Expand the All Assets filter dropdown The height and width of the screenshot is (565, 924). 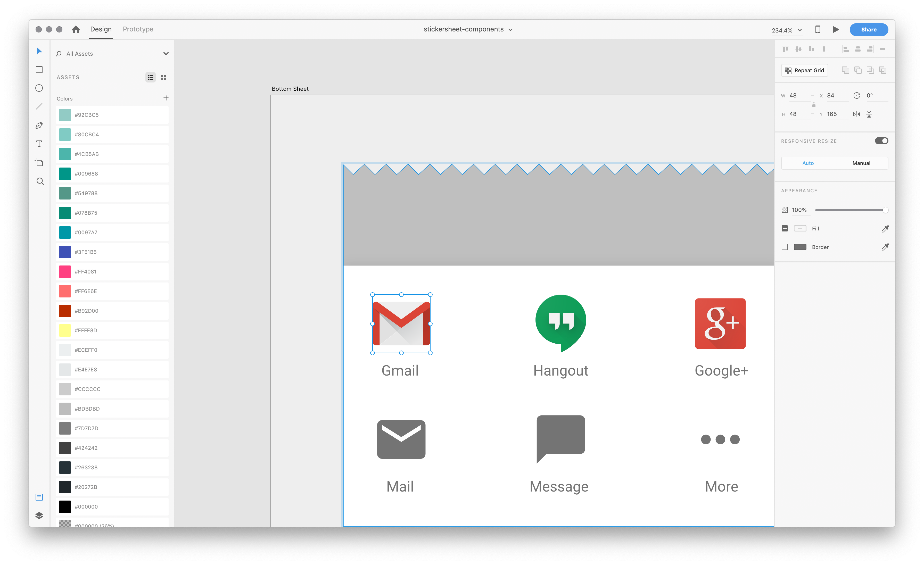[166, 54]
